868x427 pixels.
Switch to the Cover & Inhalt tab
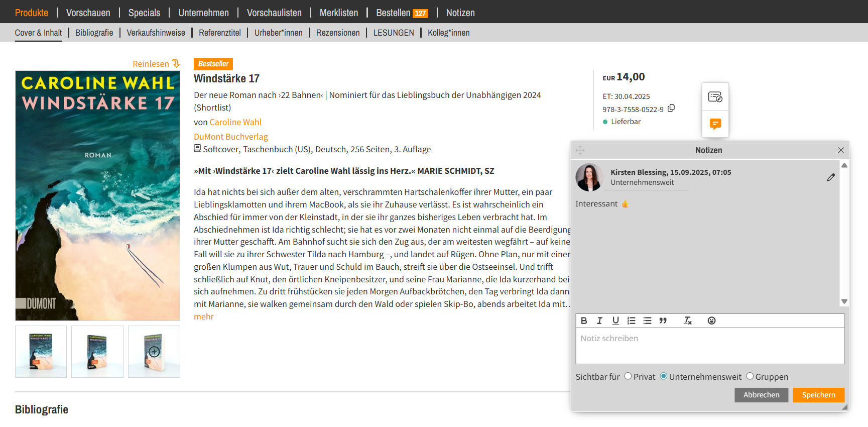click(x=38, y=33)
